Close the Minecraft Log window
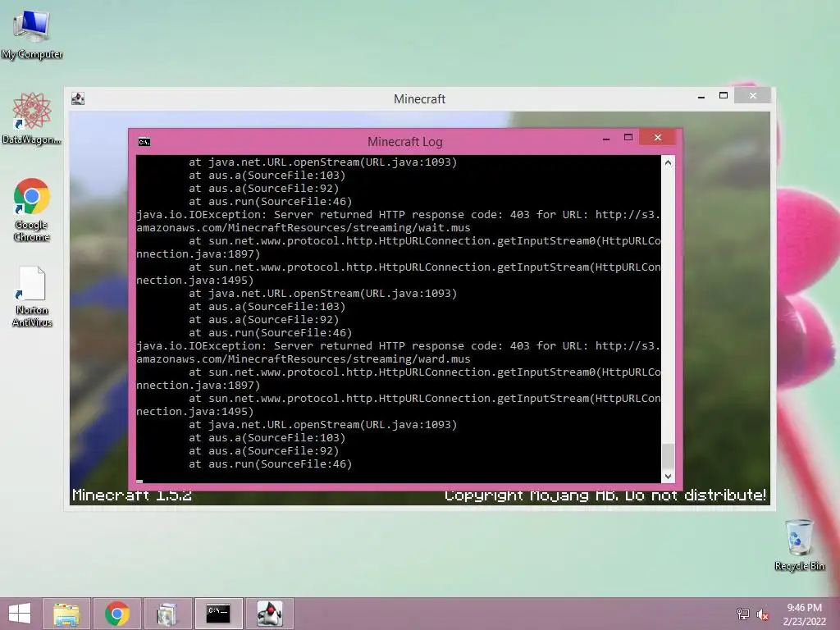The width and height of the screenshot is (840, 630). click(x=658, y=138)
